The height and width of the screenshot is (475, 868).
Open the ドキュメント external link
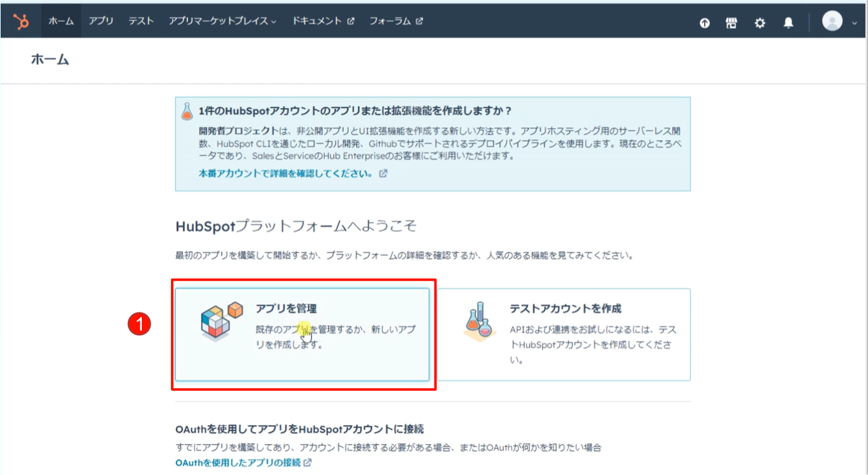tap(323, 21)
